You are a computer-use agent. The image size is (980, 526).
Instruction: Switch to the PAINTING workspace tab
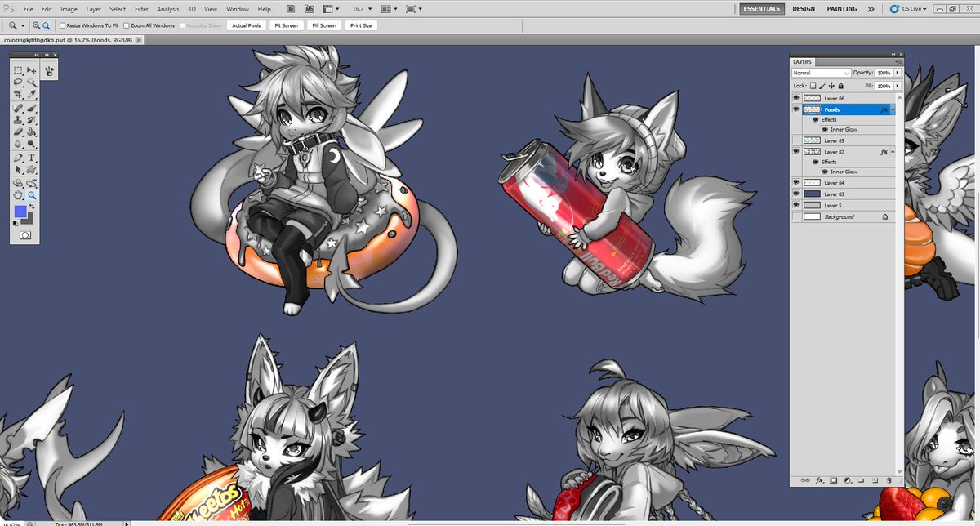tap(842, 8)
